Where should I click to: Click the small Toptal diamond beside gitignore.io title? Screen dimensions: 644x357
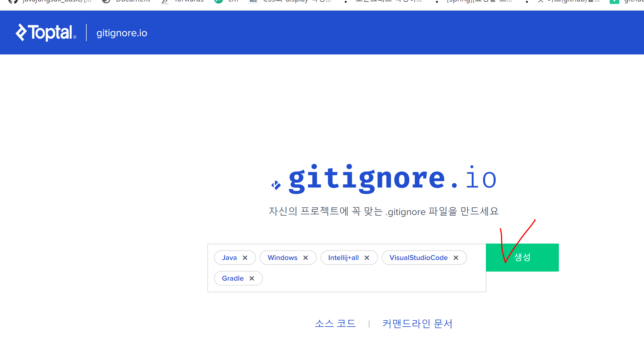(276, 185)
